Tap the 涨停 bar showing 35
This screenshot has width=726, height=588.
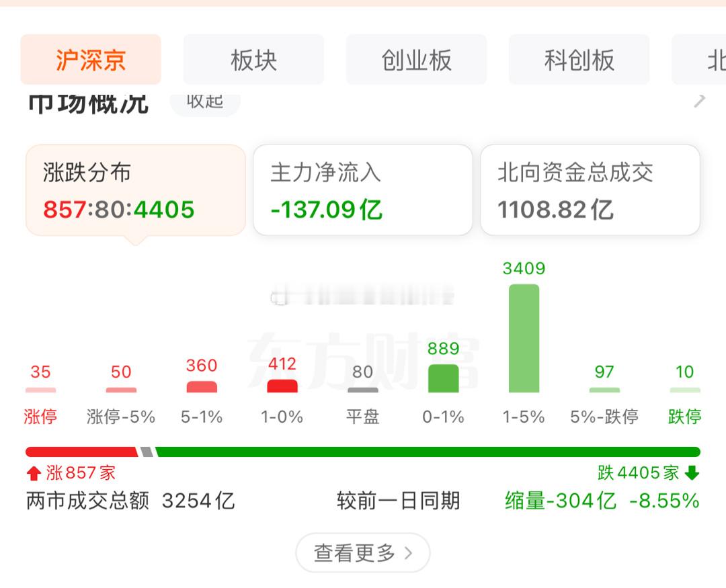coord(41,390)
